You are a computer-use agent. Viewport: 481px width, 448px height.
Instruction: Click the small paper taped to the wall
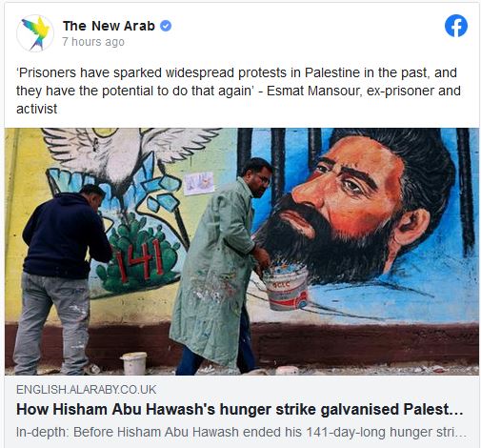(x=199, y=183)
